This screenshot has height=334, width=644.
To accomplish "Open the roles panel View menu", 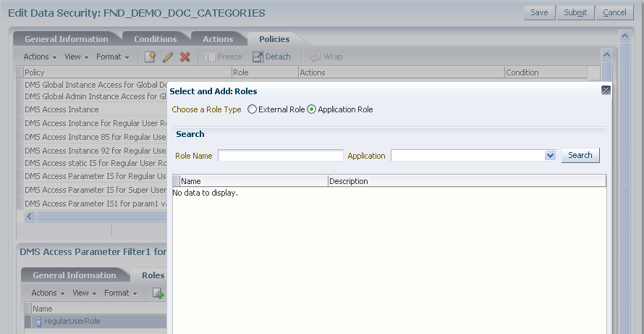I will click(85, 293).
